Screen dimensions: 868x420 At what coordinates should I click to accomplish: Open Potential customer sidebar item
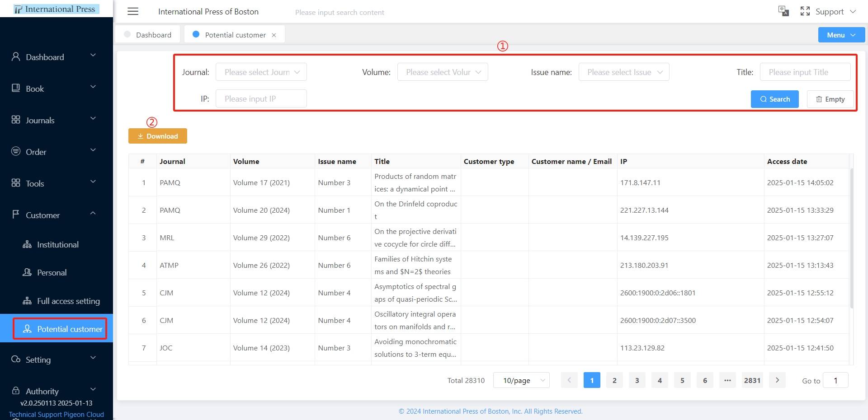[57, 328]
